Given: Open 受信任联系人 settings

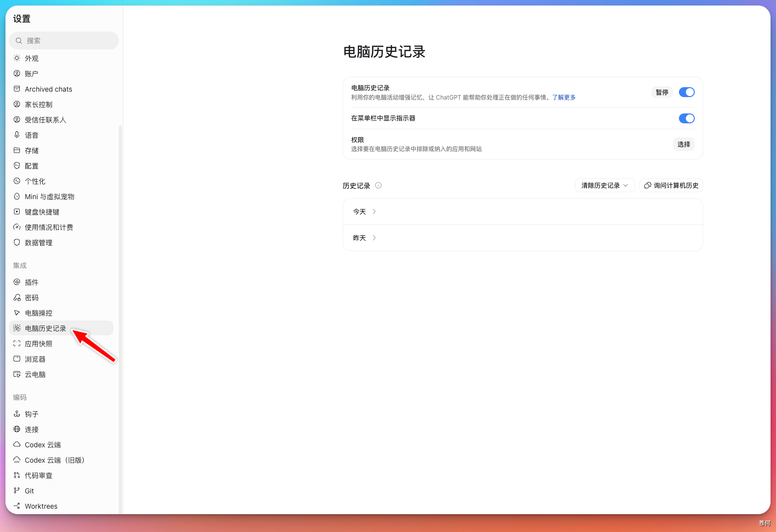Looking at the screenshot, I should pos(61,119).
